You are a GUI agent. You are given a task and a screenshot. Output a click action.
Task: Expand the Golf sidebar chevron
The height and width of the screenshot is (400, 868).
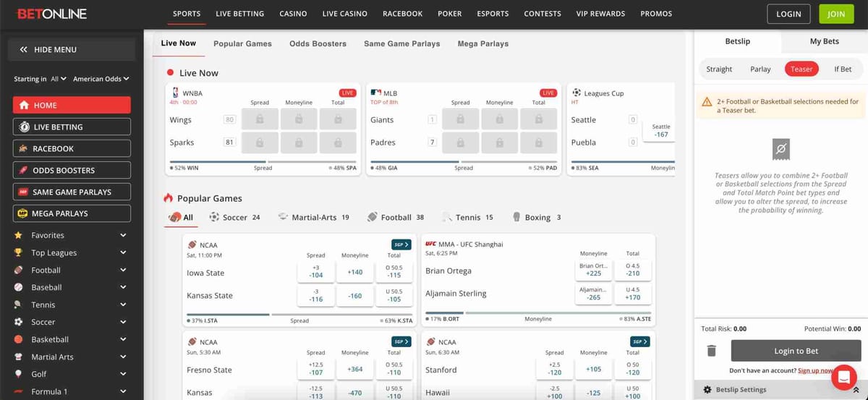pyautogui.click(x=123, y=374)
